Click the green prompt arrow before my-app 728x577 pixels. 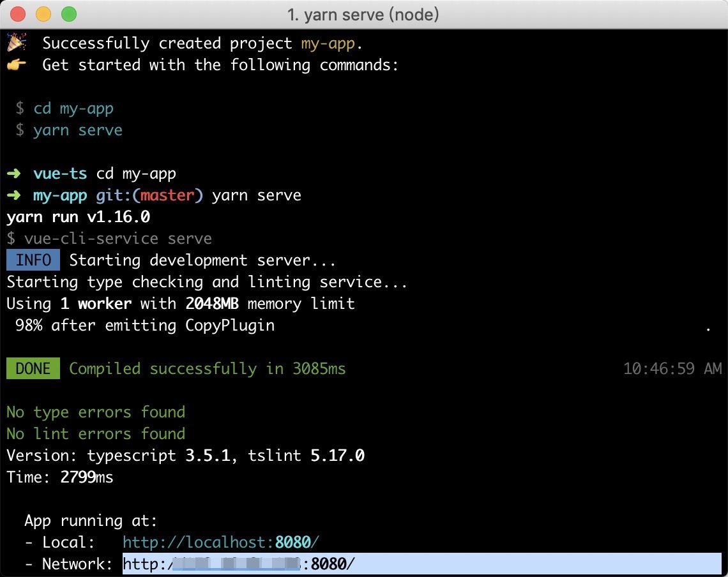coord(14,195)
